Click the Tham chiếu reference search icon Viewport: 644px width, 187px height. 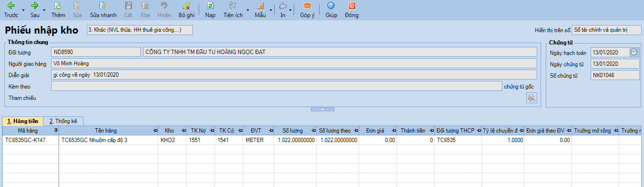(x=532, y=98)
